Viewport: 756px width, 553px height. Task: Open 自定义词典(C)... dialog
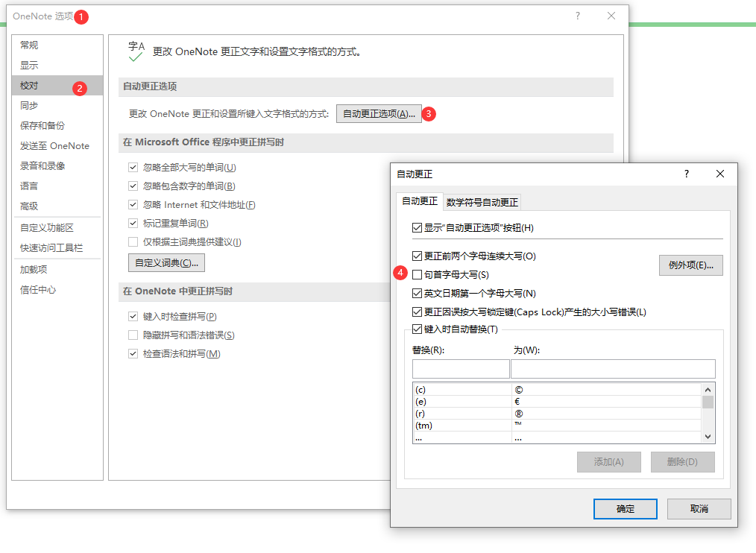(x=166, y=263)
